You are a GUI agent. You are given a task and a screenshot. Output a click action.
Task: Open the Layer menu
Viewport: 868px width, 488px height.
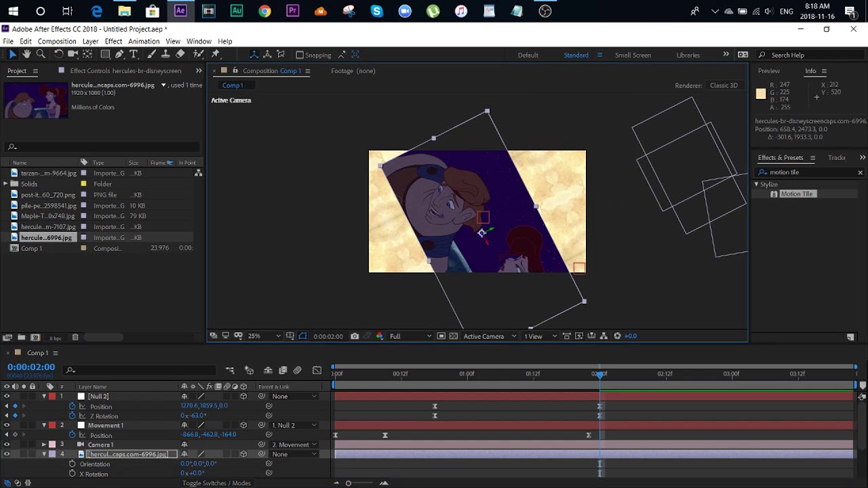[90, 41]
